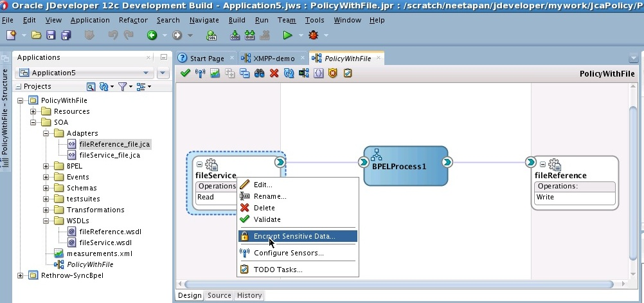Click the chart image icon in editor toolbar
The width and height of the screenshot is (644, 303).
pos(215,73)
